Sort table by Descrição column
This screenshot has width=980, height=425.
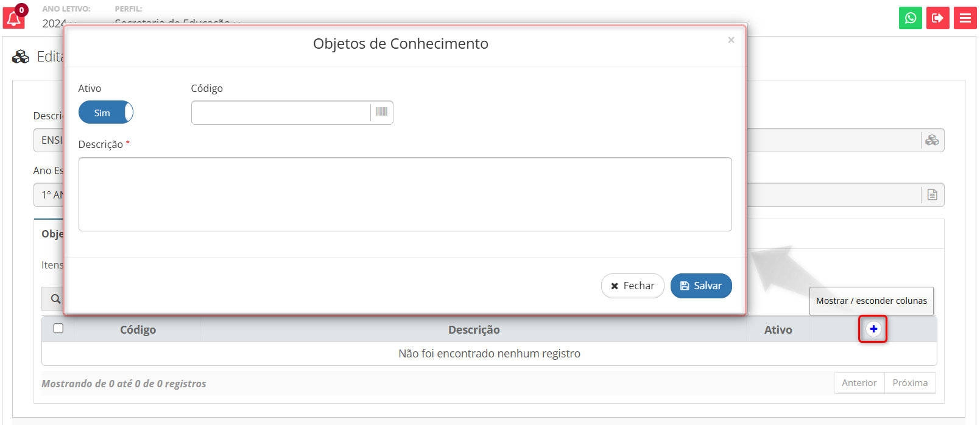tap(473, 329)
